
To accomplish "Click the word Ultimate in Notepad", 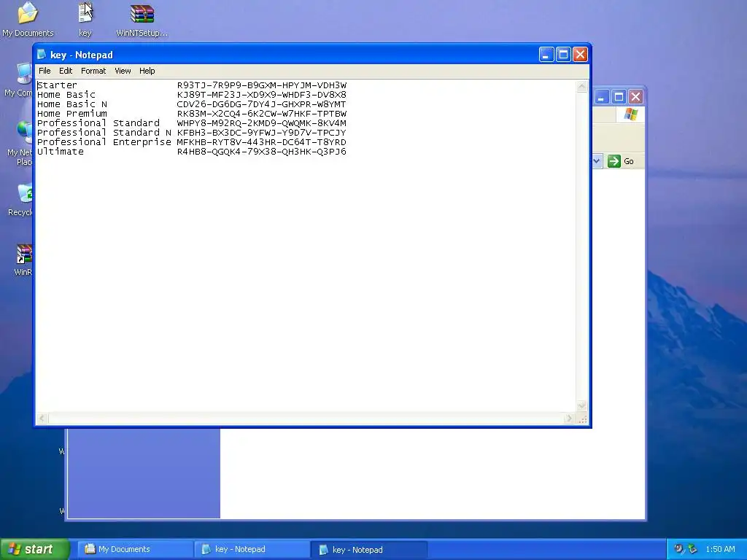I will (61, 152).
